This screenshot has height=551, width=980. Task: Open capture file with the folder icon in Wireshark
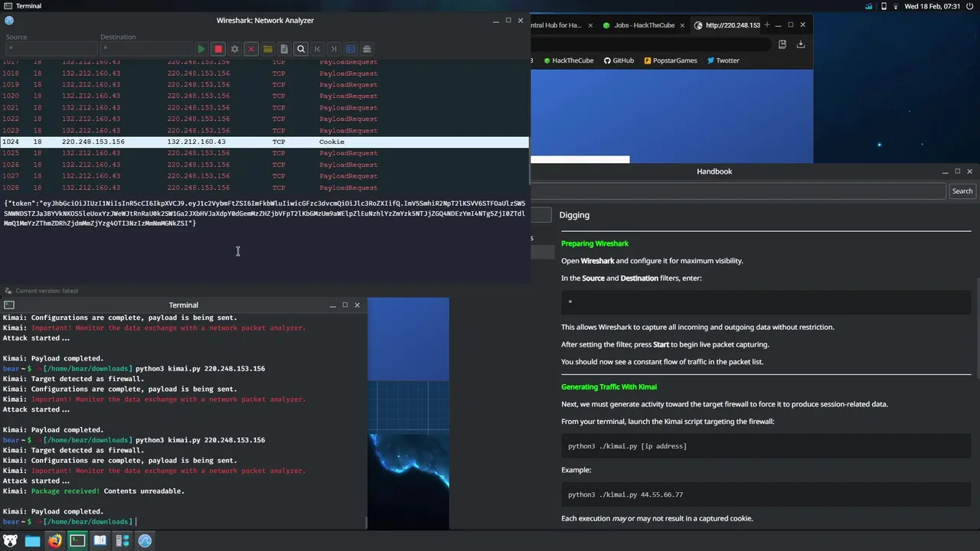[268, 49]
